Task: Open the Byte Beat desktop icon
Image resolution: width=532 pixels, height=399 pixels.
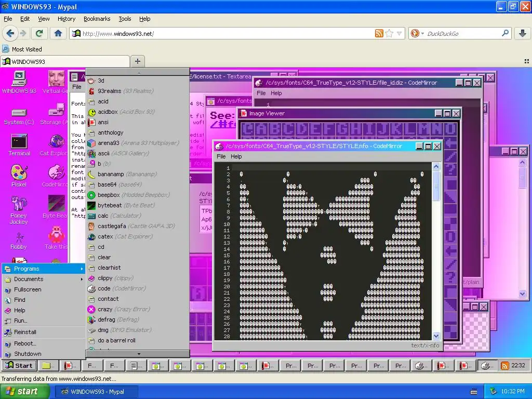Action: [x=55, y=207]
